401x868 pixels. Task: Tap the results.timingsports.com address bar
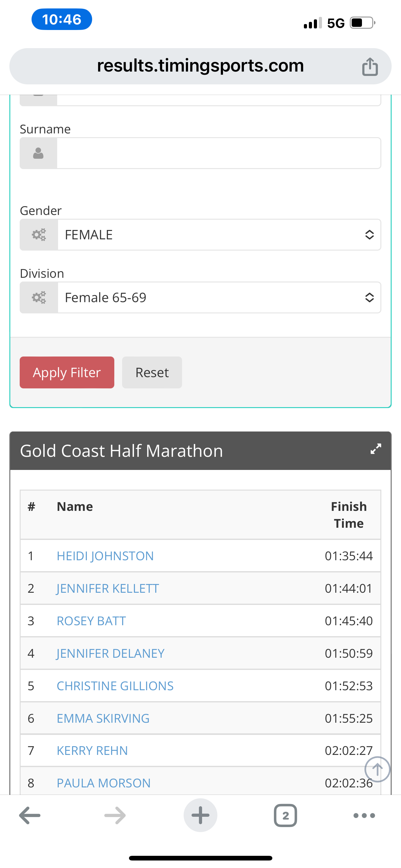click(200, 66)
